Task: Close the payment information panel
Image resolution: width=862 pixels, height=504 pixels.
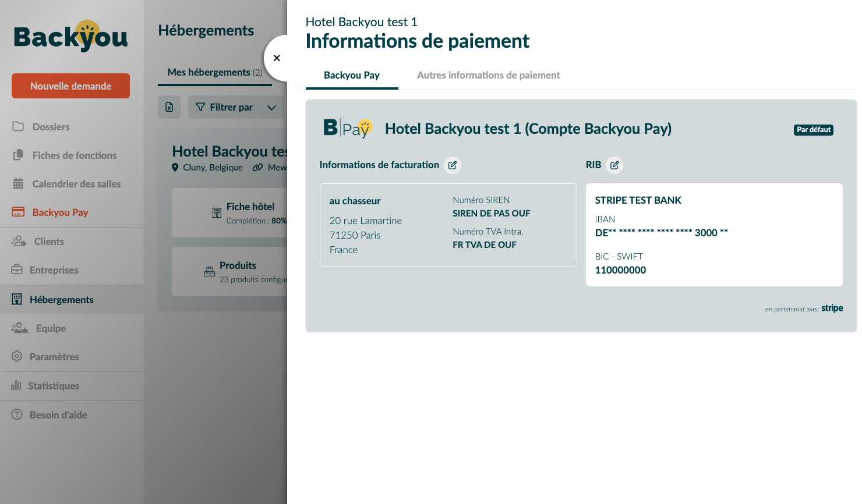Action: click(x=277, y=58)
